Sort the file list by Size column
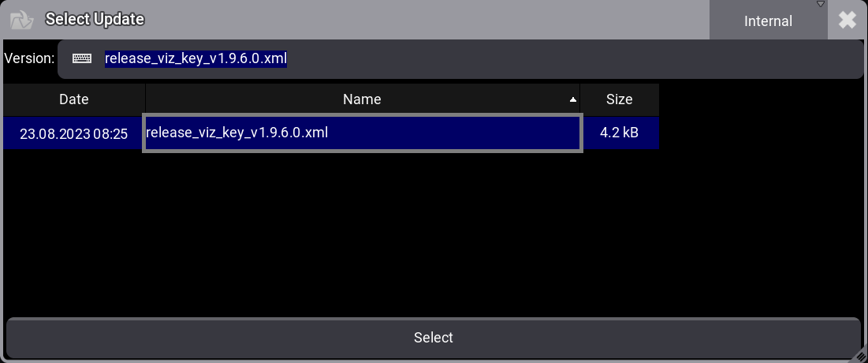The height and width of the screenshot is (363, 868). coord(619,99)
